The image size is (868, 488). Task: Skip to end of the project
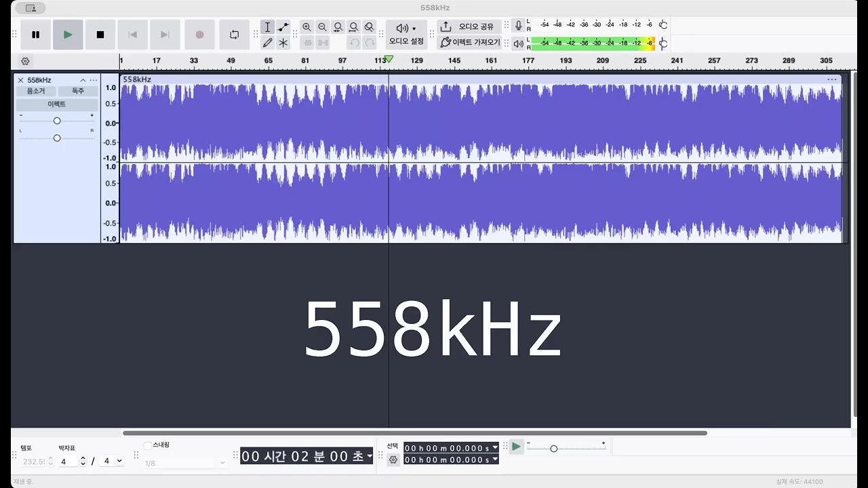pos(165,35)
